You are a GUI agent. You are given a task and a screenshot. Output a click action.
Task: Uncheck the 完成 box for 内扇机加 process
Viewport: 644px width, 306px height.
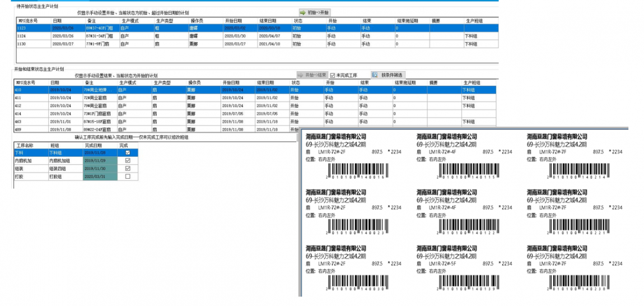tap(128, 160)
